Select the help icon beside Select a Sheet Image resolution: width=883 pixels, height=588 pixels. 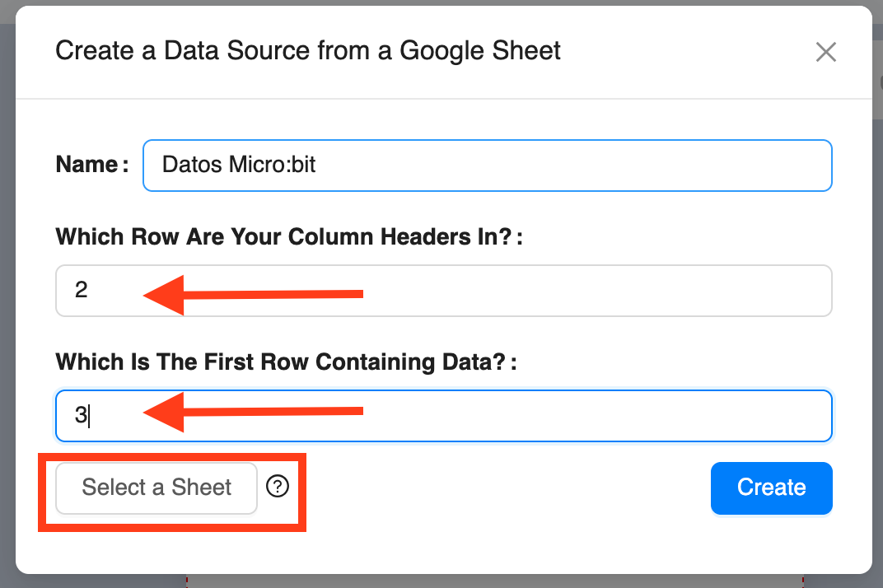tap(278, 487)
